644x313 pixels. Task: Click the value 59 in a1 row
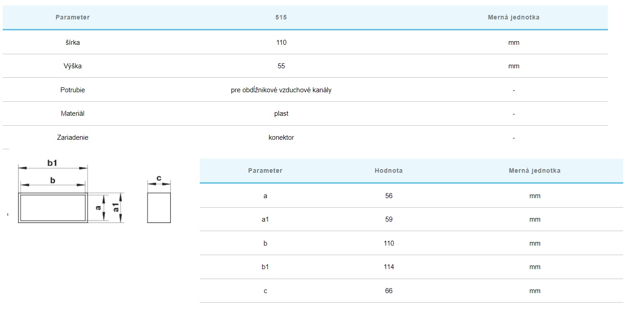click(x=388, y=219)
